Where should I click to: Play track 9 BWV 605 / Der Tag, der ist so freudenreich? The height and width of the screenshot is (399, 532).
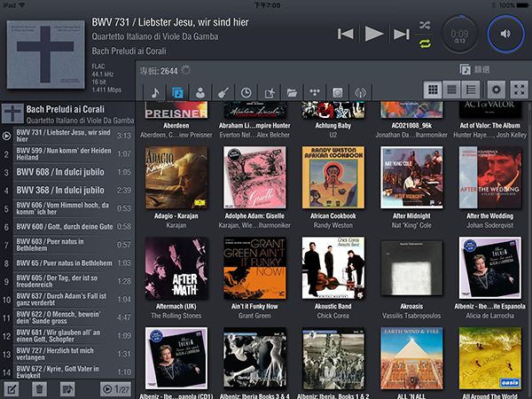click(67, 281)
